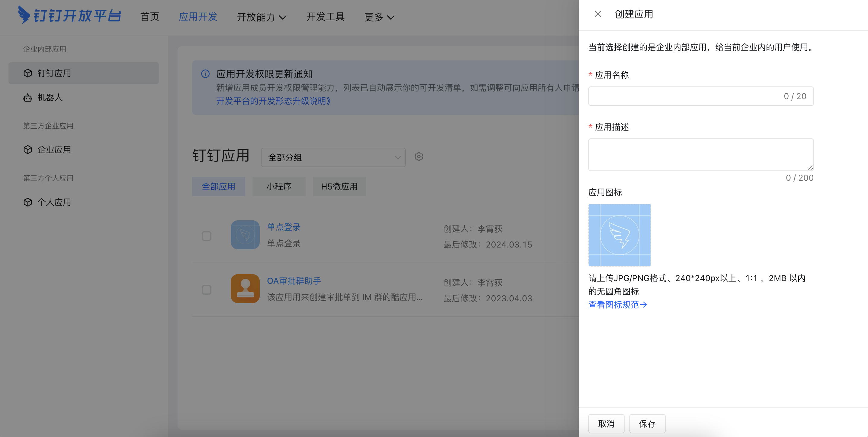868x437 pixels.
Task: Click the 创建人：李霄荻 text in OA审批群助手 row
Action: click(x=473, y=283)
